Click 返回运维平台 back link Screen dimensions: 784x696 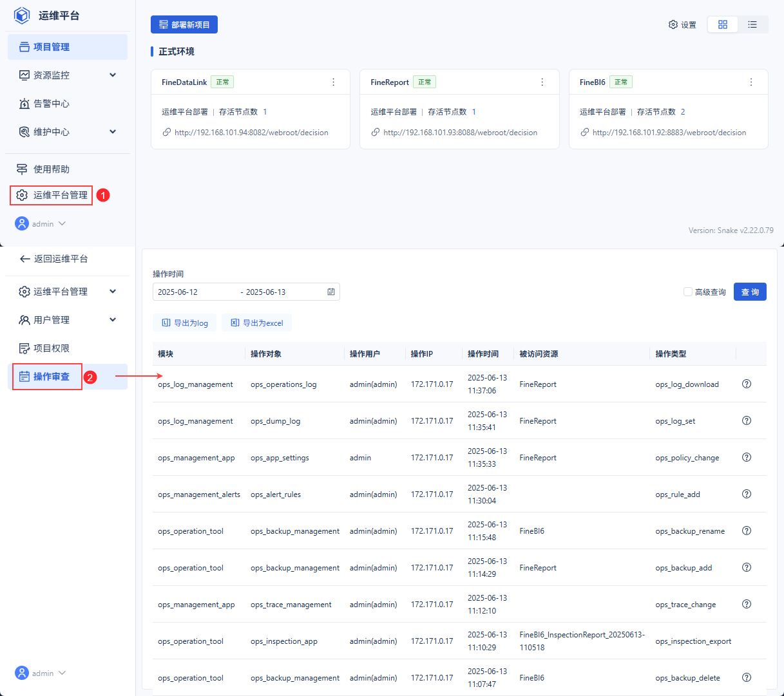[53, 259]
